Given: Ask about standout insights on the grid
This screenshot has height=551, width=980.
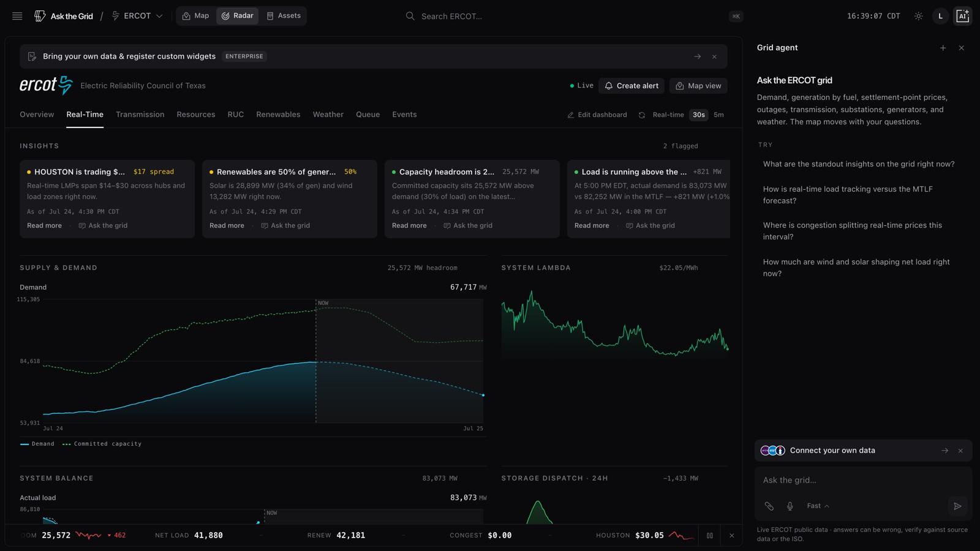Looking at the screenshot, I should pyautogui.click(x=859, y=164).
